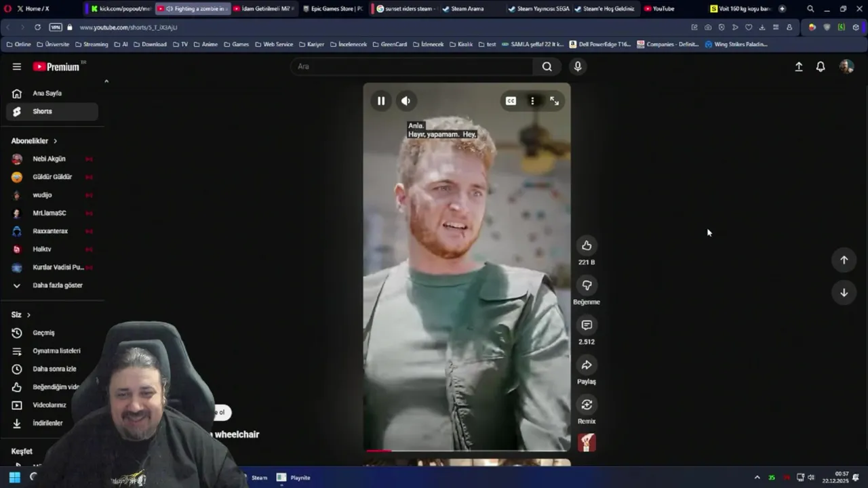Image resolution: width=868 pixels, height=488 pixels.
Task: Open a new browser tab with plus
Action: click(x=782, y=9)
